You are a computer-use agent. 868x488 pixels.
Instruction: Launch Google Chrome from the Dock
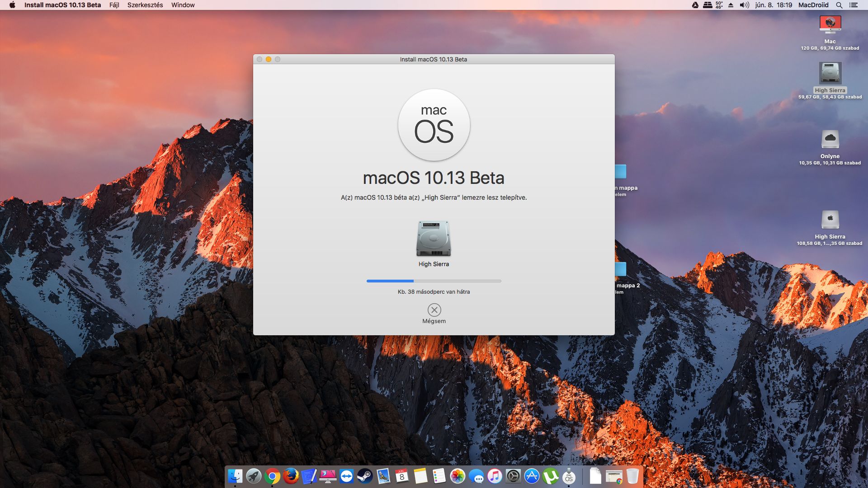pyautogui.click(x=272, y=476)
